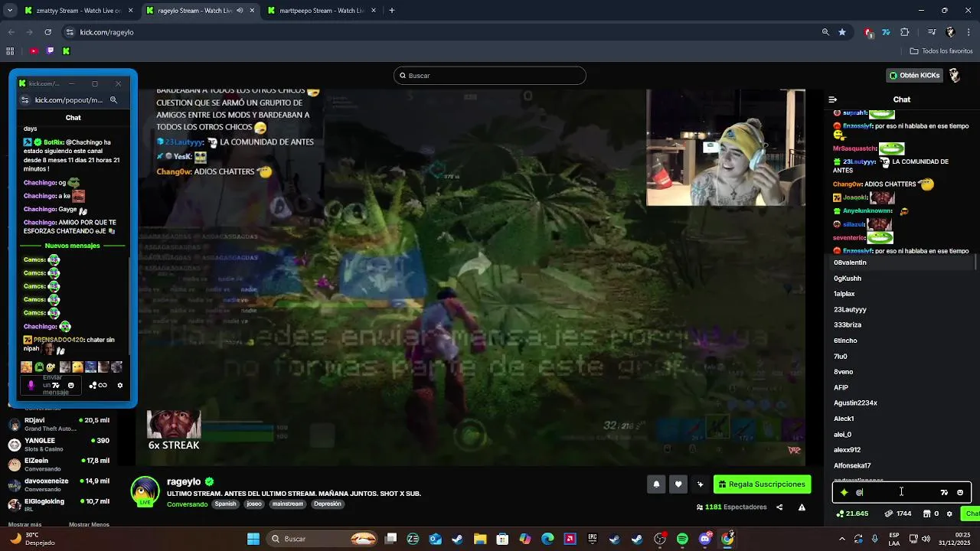Open apps grid in bookmarks bar

pyautogui.click(x=10, y=51)
